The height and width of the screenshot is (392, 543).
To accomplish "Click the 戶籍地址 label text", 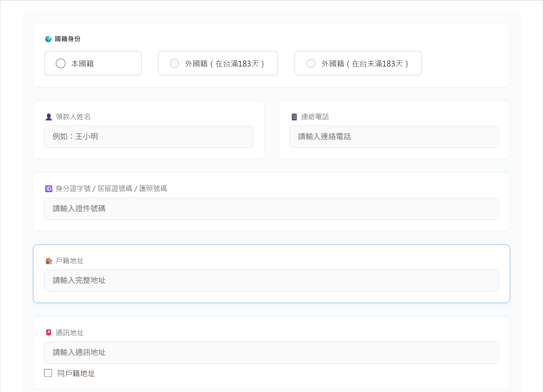I will tap(70, 261).
